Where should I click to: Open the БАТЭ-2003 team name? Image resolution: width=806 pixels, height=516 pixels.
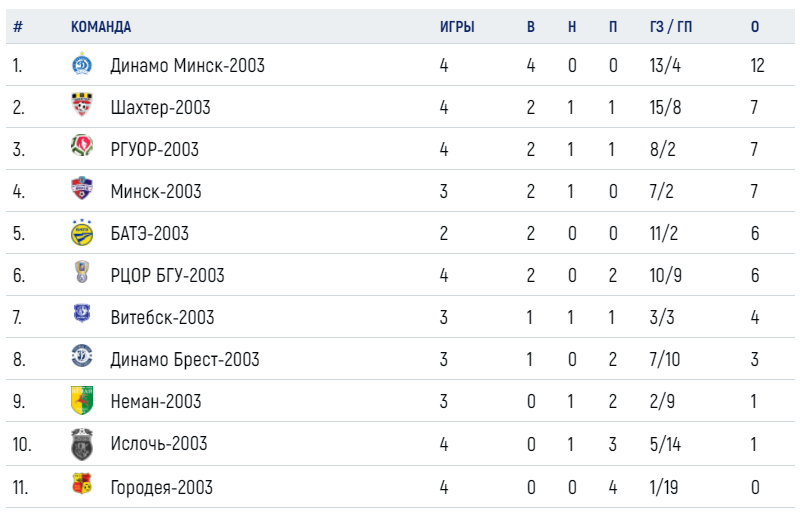[x=150, y=233]
